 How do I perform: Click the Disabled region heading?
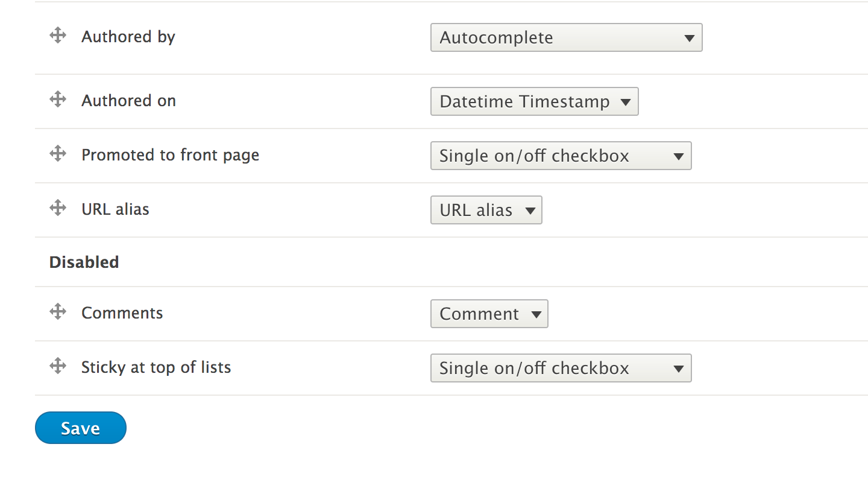point(84,262)
